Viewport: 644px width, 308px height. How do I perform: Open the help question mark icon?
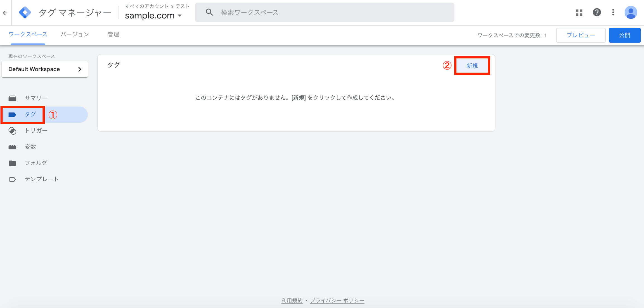pos(596,13)
